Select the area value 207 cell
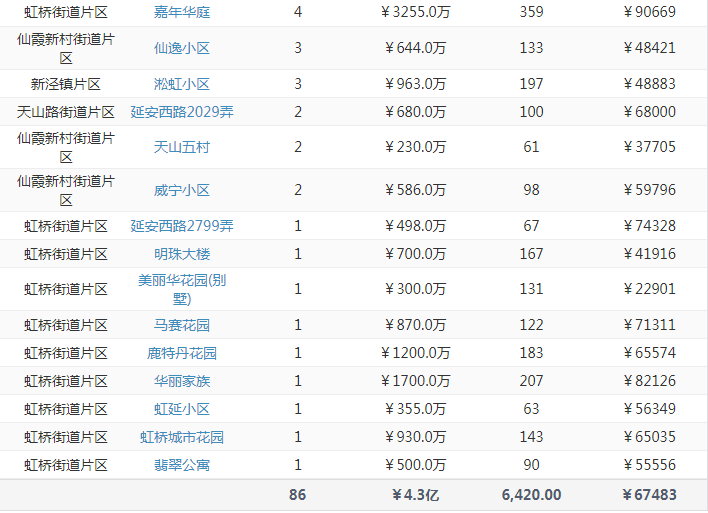This screenshot has height=513, width=708. pyautogui.click(x=531, y=381)
